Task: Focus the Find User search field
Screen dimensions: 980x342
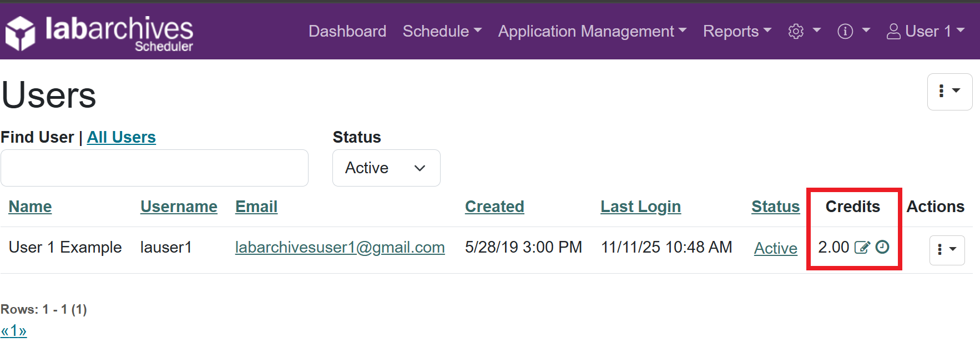Action: 154,168
